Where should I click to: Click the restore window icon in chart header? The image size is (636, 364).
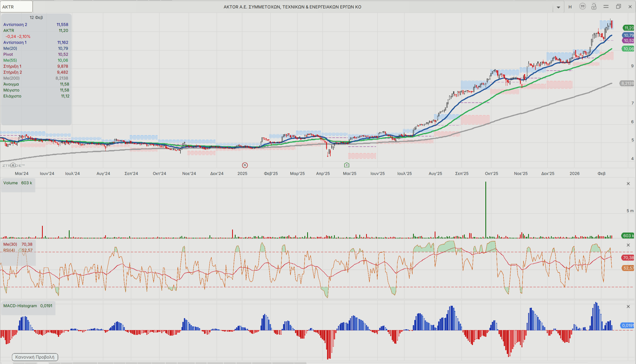coord(618,6)
